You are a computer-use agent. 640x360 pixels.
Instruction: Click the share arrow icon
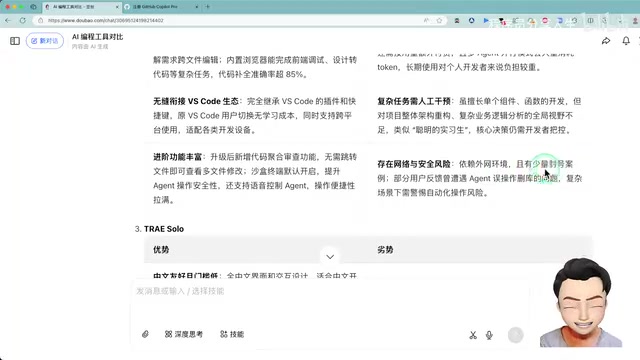pyautogui.click(x=606, y=41)
